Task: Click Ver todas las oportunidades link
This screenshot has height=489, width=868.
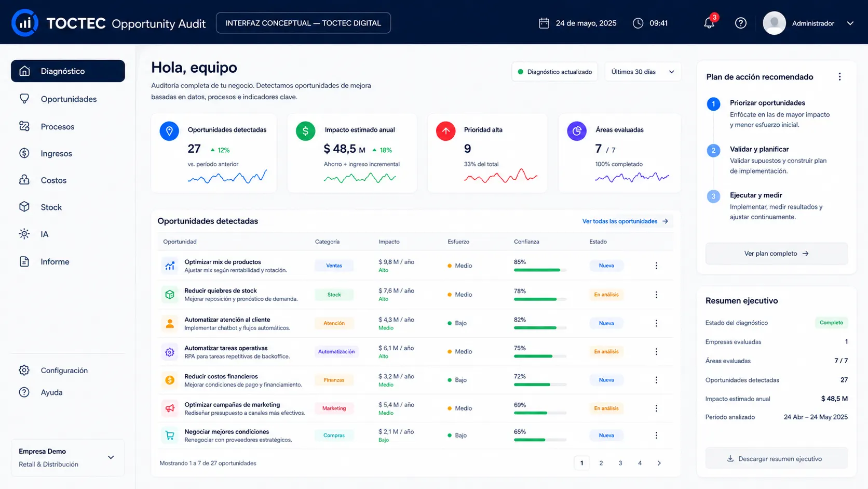Action: pos(625,221)
